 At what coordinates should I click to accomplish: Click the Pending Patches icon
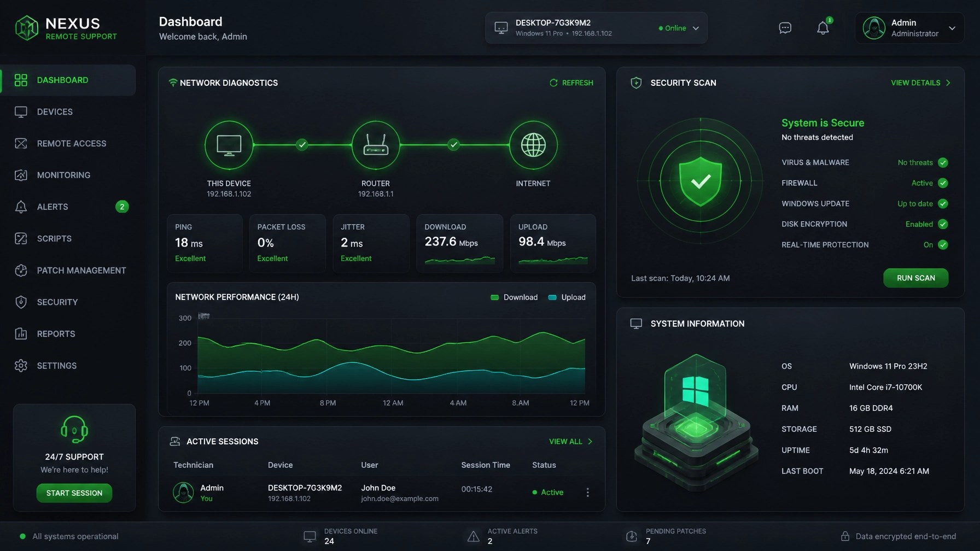coord(632,536)
